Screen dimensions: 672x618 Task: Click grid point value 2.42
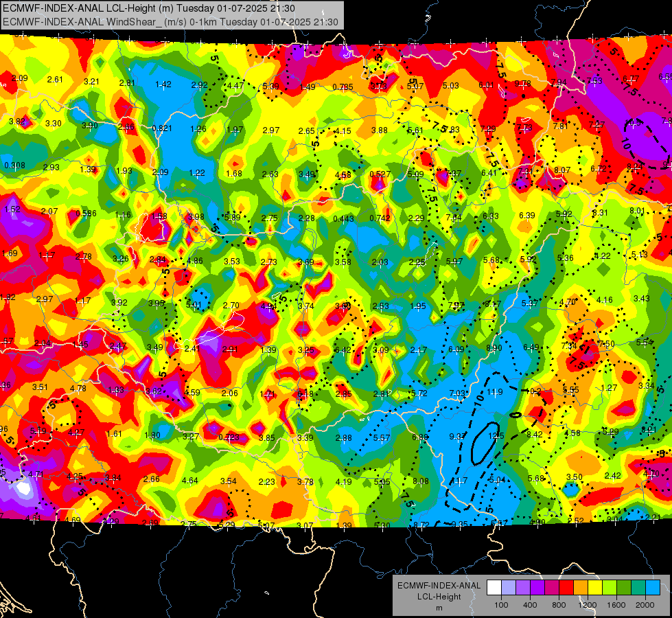tap(613, 475)
